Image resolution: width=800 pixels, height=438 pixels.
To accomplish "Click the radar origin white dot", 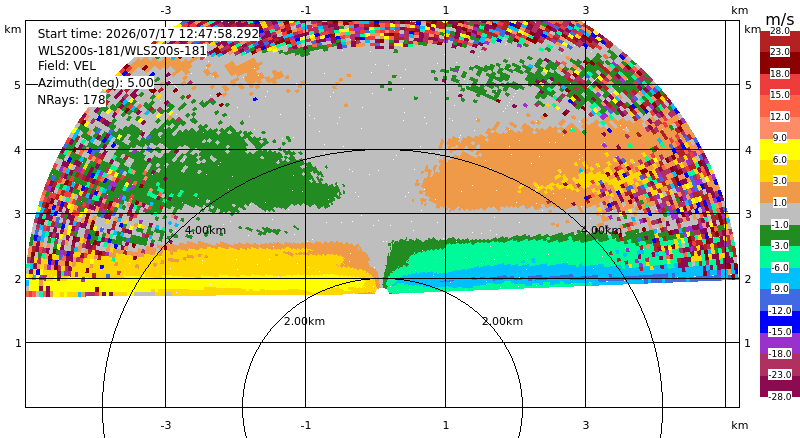I will pyautogui.click(x=382, y=291).
